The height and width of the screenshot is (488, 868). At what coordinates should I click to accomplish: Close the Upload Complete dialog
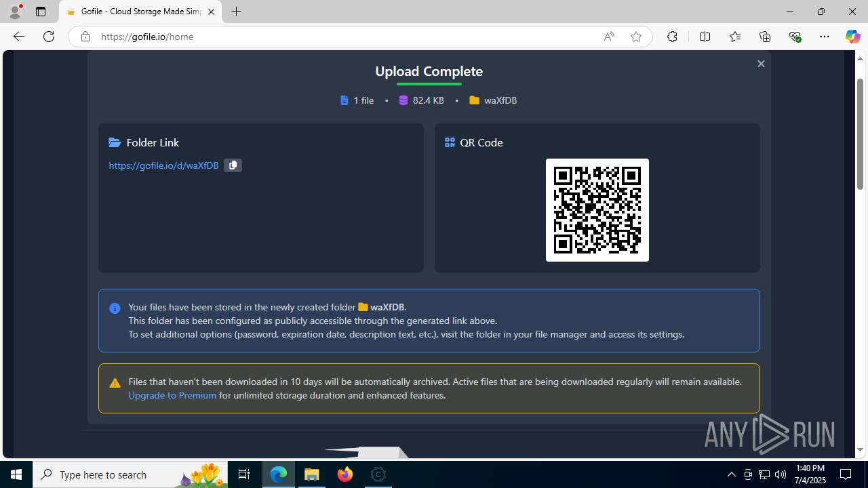[761, 64]
